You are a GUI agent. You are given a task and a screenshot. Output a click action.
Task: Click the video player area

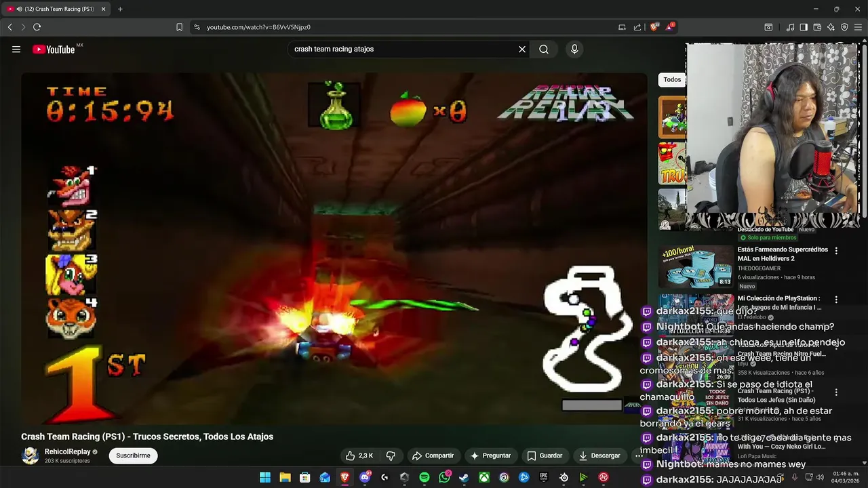334,249
